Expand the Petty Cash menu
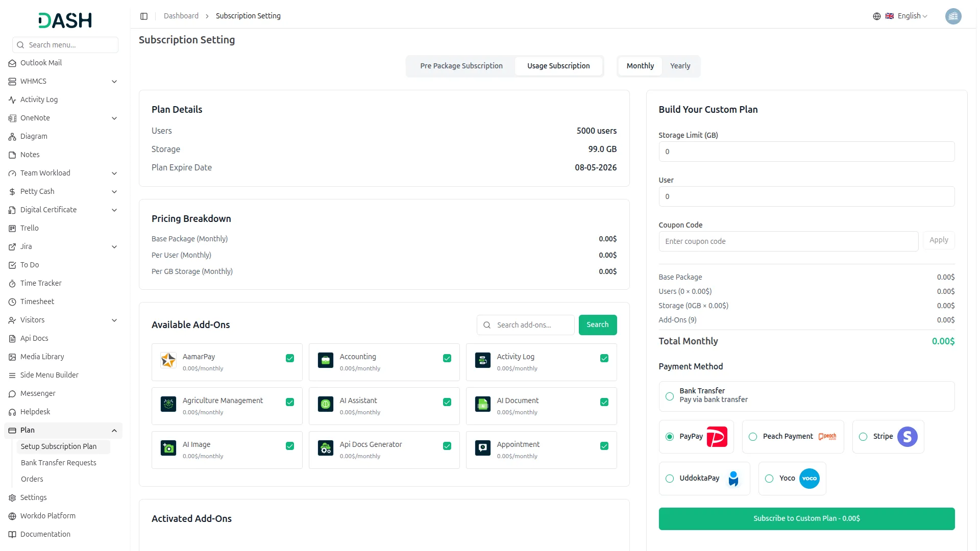The image size is (980, 551). (x=63, y=192)
